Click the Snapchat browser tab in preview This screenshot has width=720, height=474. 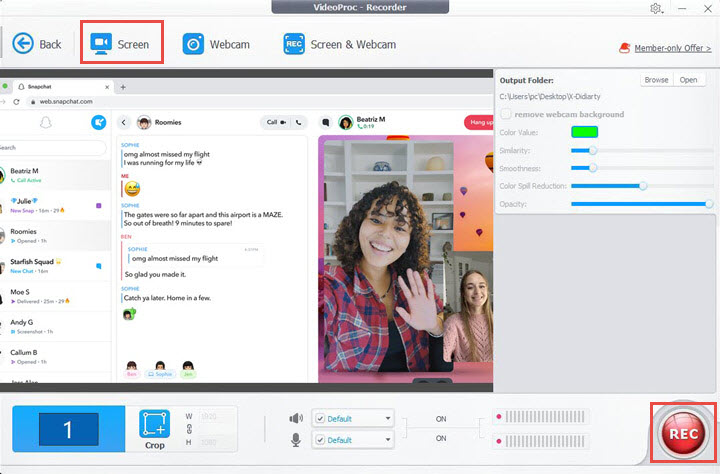(62, 86)
